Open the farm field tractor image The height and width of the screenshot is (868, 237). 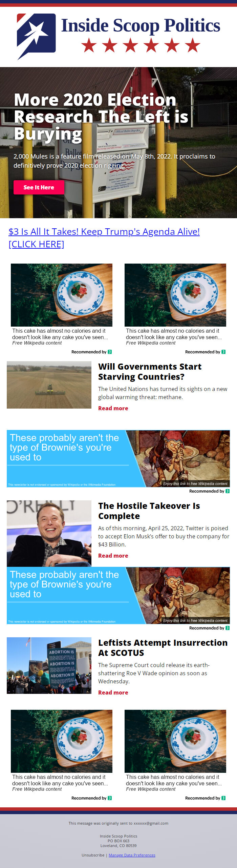point(49,385)
